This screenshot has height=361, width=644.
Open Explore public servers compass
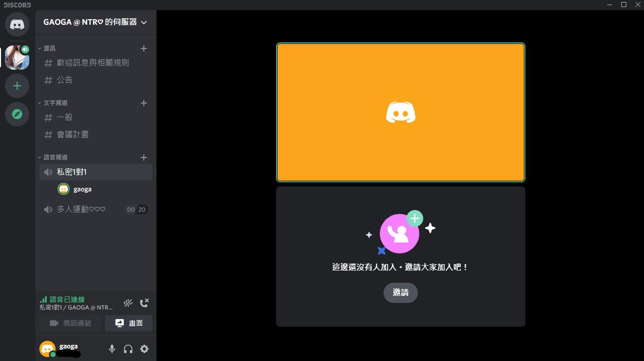17,114
